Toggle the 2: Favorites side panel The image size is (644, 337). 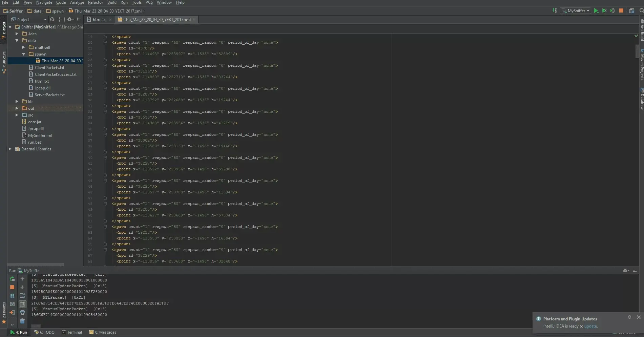(x=4, y=313)
